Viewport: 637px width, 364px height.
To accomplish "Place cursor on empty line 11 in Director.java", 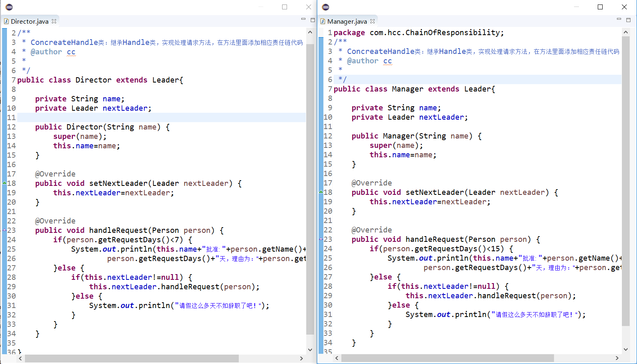I will 161,118.
